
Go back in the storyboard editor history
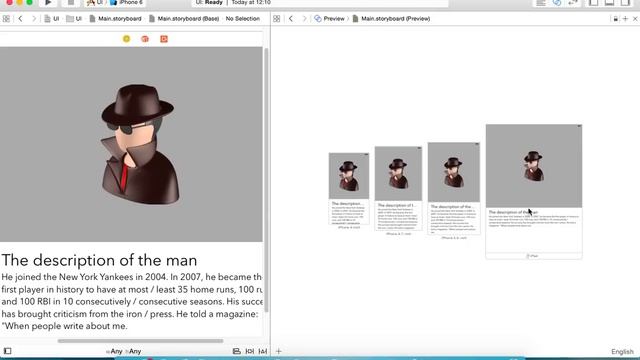point(20,19)
